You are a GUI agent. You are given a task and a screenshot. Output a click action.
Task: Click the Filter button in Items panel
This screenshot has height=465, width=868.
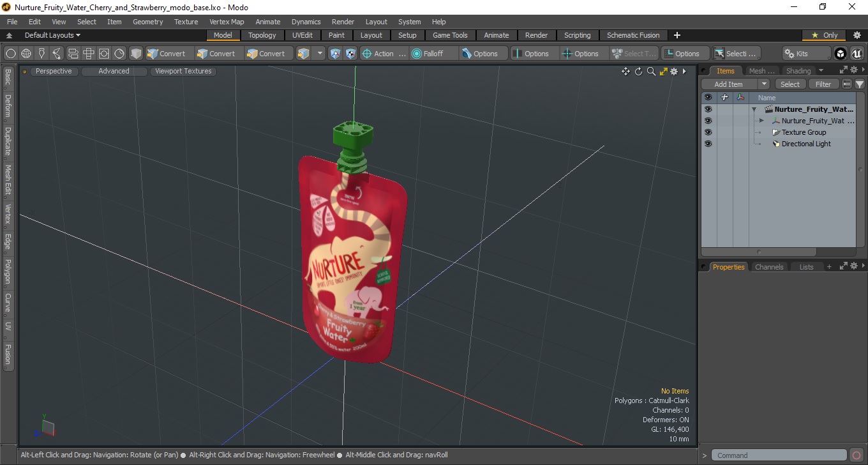click(823, 84)
